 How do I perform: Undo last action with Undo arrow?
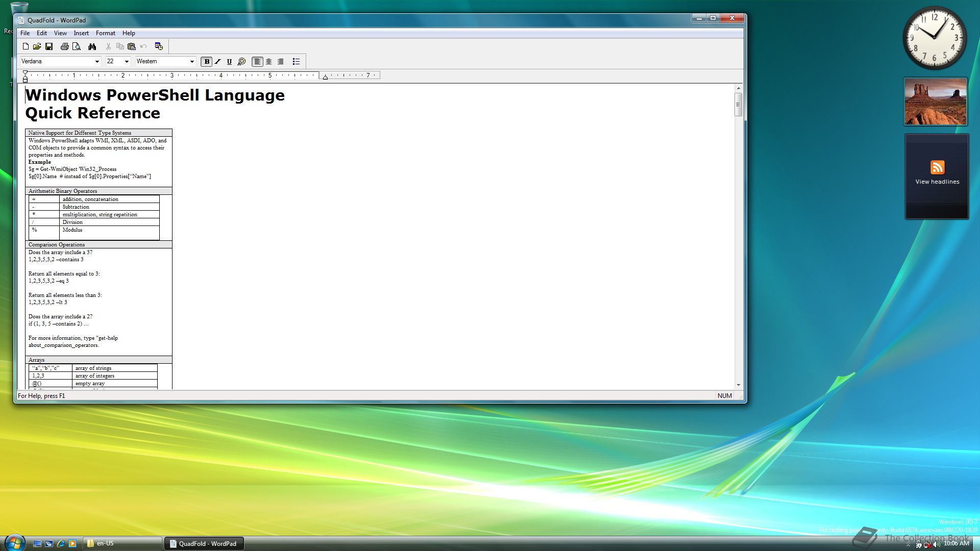(x=143, y=46)
